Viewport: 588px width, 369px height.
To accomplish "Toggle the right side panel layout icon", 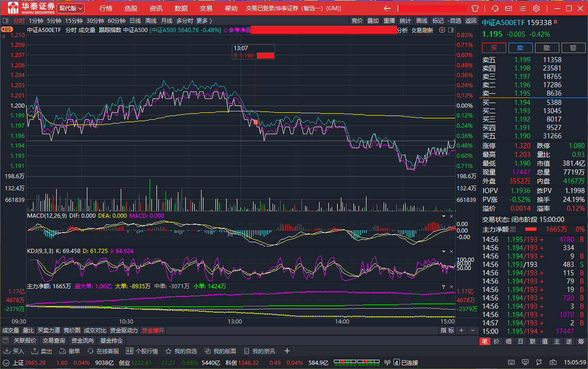I will tap(450, 30).
